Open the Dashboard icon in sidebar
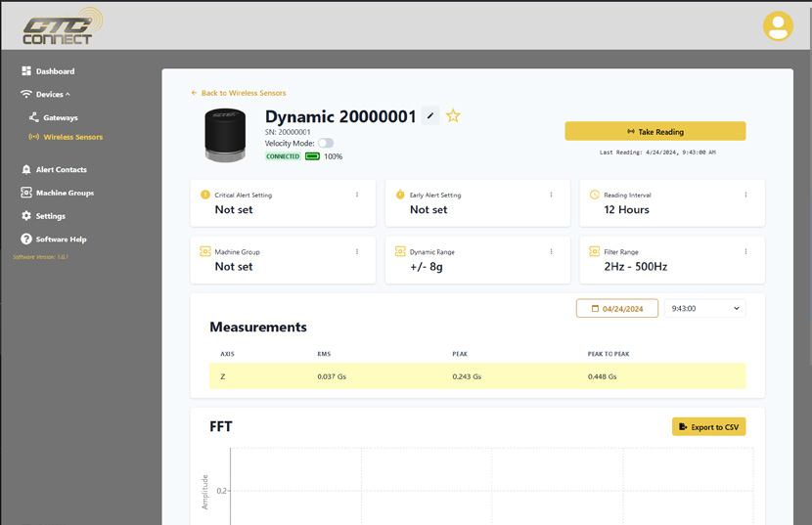 click(x=26, y=71)
